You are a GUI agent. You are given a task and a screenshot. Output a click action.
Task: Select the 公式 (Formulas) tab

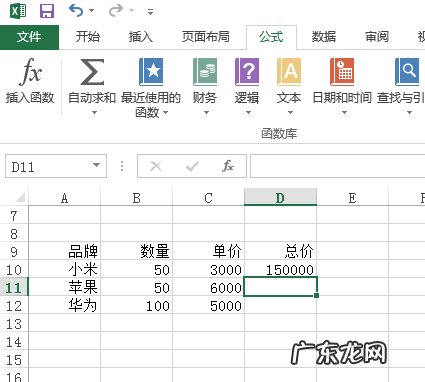tap(271, 37)
